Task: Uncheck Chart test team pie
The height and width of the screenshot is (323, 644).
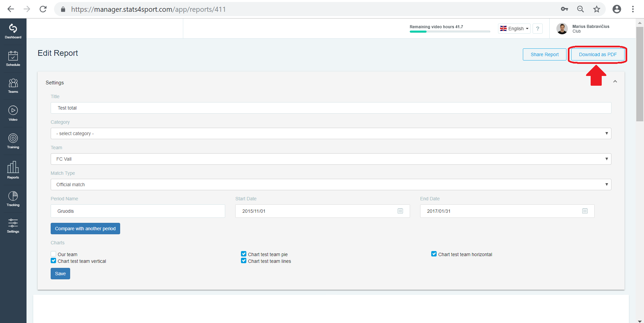Action: coord(244,254)
